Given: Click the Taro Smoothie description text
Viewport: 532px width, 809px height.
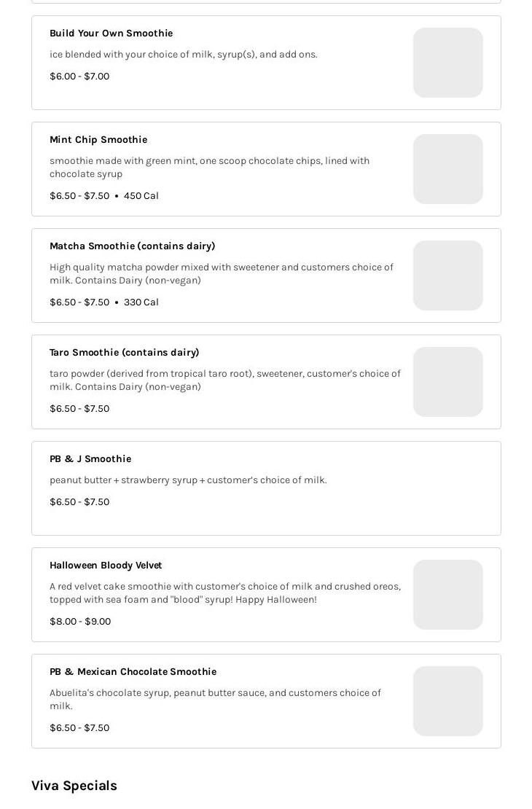Looking at the screenshot, I should coord(224,380).
